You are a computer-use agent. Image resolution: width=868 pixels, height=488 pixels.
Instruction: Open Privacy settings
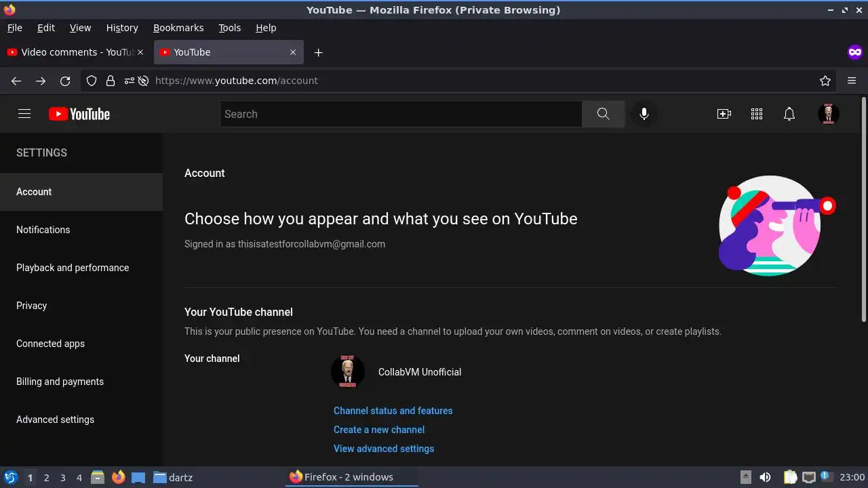pos(81,306)
